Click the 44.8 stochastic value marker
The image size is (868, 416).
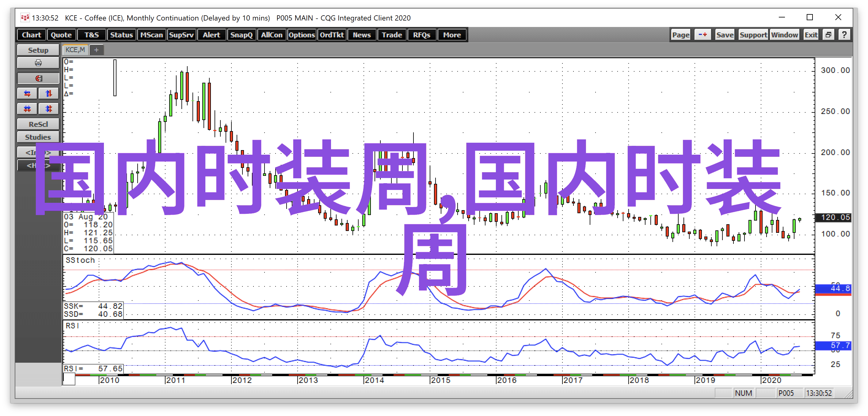pos(833,289)
